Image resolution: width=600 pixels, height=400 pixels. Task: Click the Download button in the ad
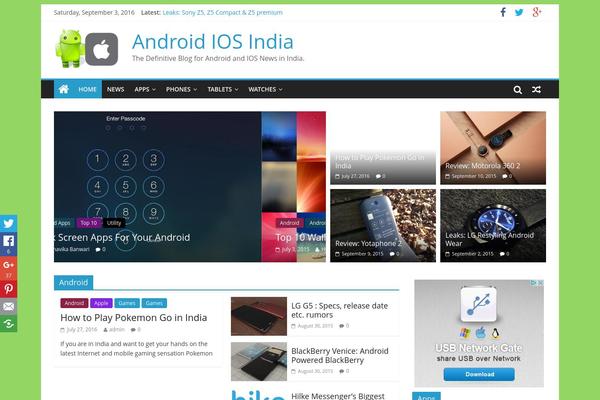pyautogui.click(x=479, y=374)
